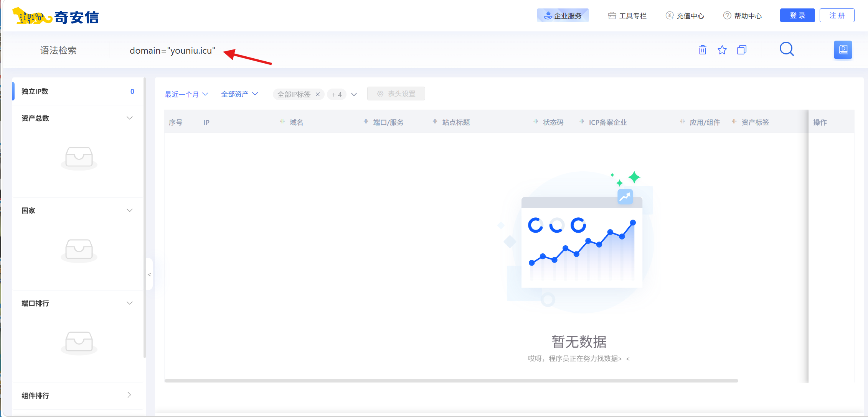Screen dimensions: 868x417
Task: Collapse the 资产总数 section
Action: (x=130, y=118)
